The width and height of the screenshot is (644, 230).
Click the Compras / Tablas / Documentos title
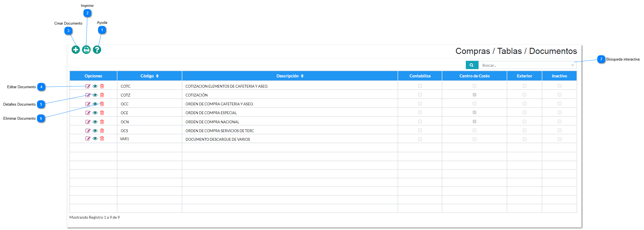[516, 51]
